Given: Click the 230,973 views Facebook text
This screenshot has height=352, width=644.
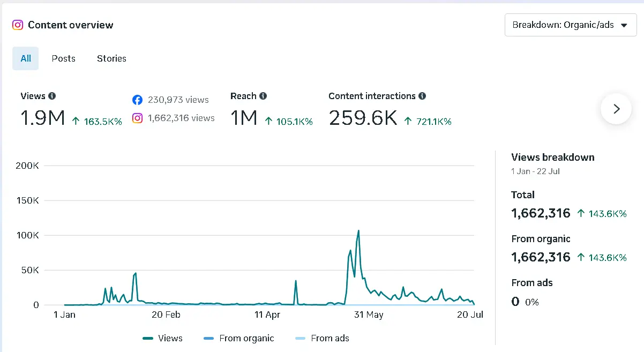Looking at the screenshot, I should point(178,100).
